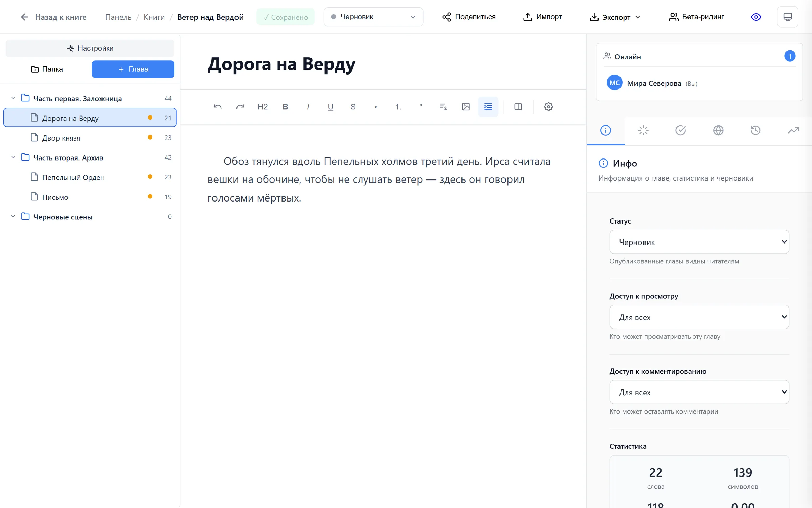
Task: Open the Доступ к комментированию select
Action: click(x=699, y=392)
